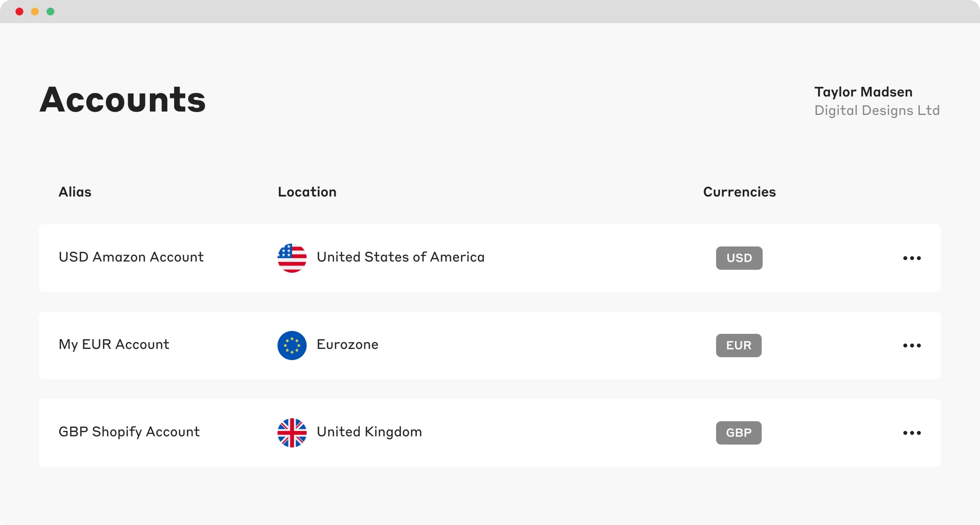Click the GBP currency badge
The height and width of the screenshot is (525, 980).
pyautogui.click(x=739, y=433)
